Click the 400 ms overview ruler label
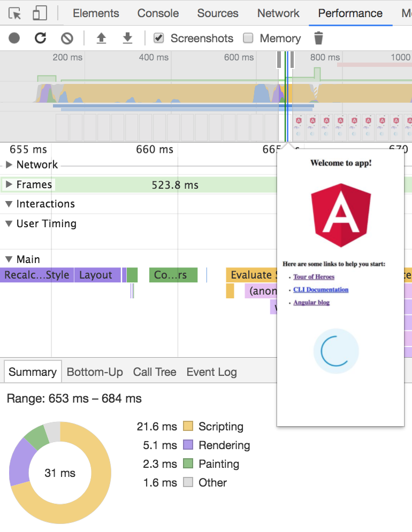The image size is (412, 532). pyautogui.click(x=154, y=57)
